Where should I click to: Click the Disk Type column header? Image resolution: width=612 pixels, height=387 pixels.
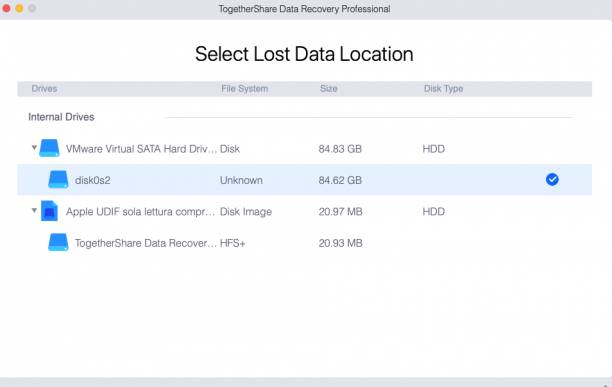click(x=443, y=89)
